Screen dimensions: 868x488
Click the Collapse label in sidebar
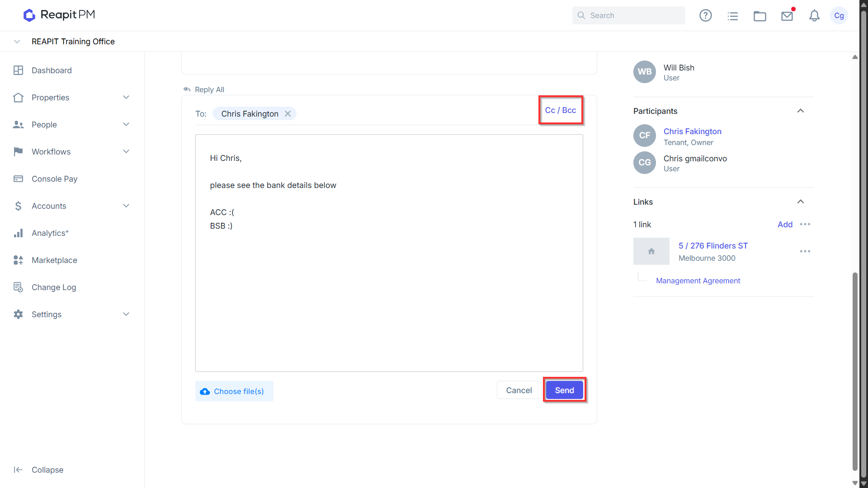pos(47,470)
